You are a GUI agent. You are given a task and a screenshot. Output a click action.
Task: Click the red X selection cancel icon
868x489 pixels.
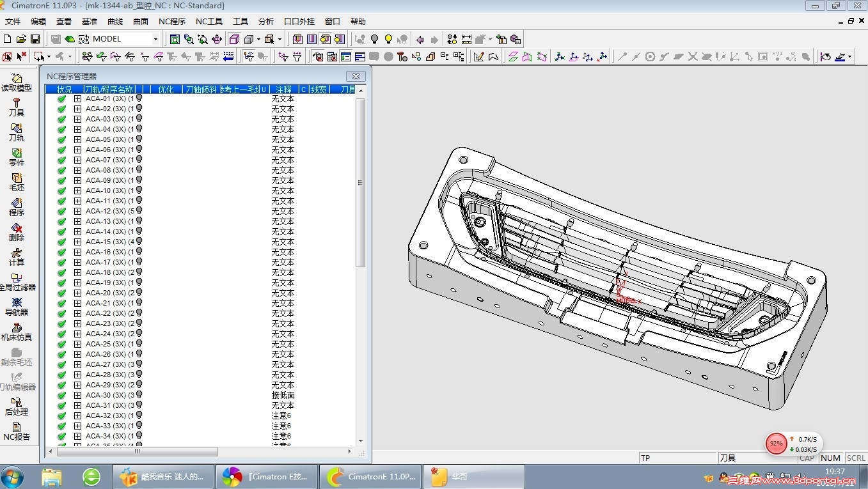[22, 56]
